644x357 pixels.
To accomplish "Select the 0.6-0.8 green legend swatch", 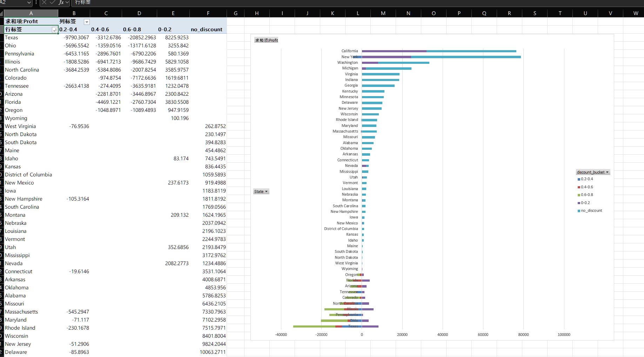I will pyautogui.click(x=579, y=195).
